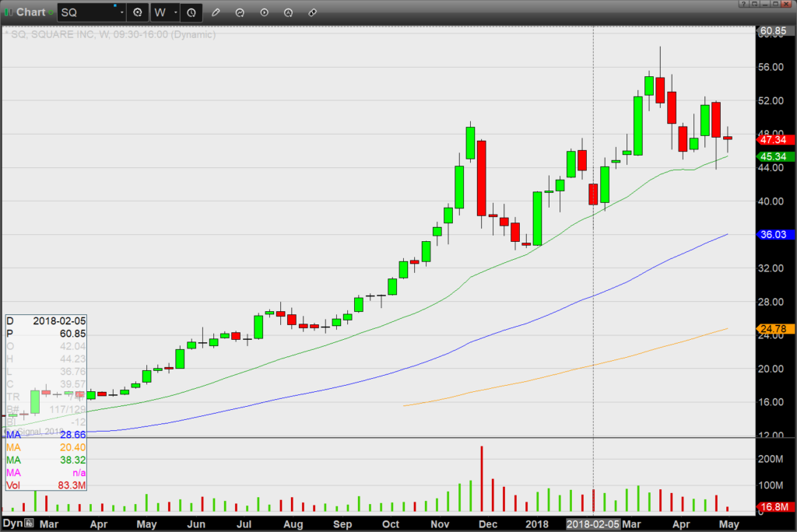Click the tall red late-November candlestick

point(481,178)
